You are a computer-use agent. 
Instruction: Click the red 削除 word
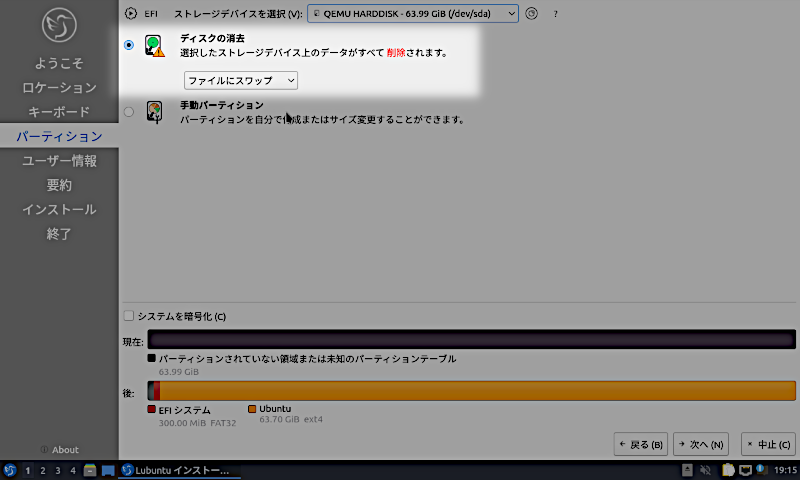pyautogui.click(x=396, y=53)
